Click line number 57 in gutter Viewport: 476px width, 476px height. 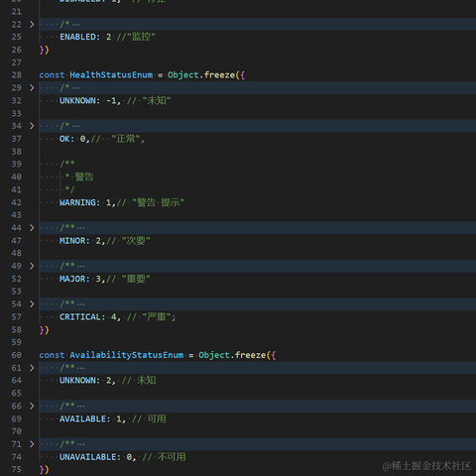(17, 317)
